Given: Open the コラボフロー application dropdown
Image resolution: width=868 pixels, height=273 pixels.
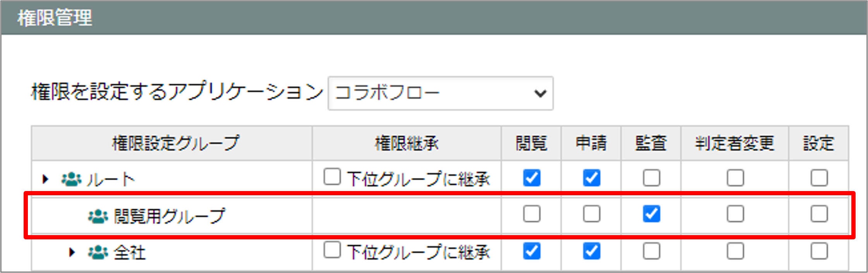Looking at the screenshot, I should [441, 93].
